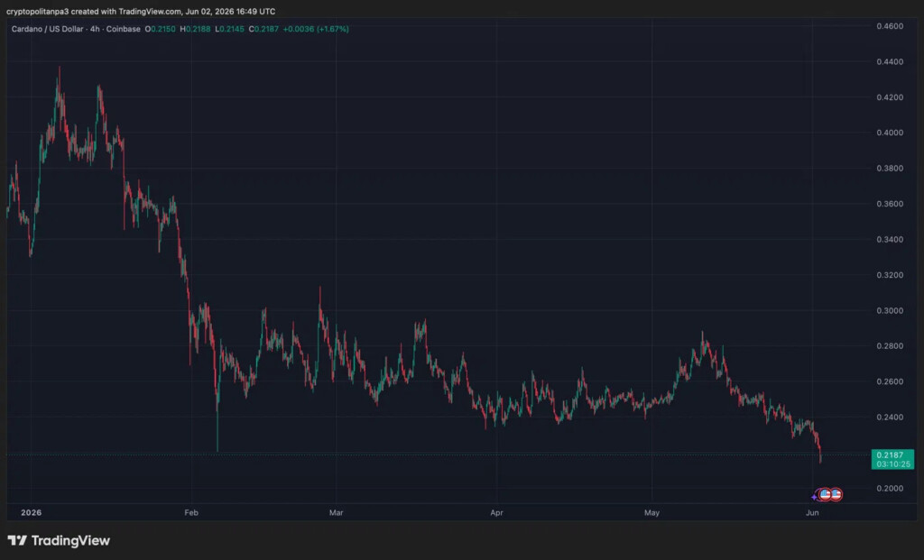Click the 0.2800 price axis label
Viewport: 924px width, 560px height.
[889, 345]
